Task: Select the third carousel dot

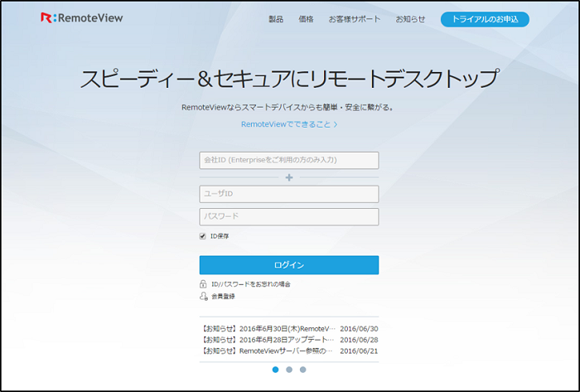Action: point(303,370)
